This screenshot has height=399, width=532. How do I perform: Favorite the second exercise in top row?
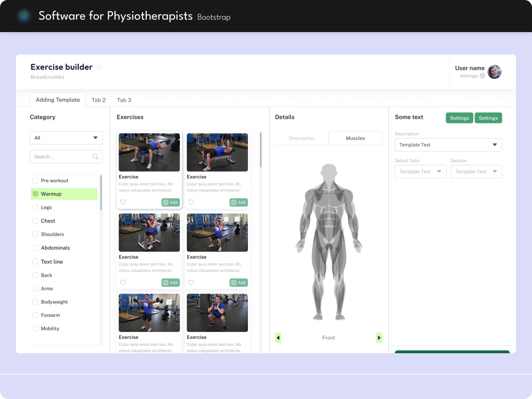(191, 202)
